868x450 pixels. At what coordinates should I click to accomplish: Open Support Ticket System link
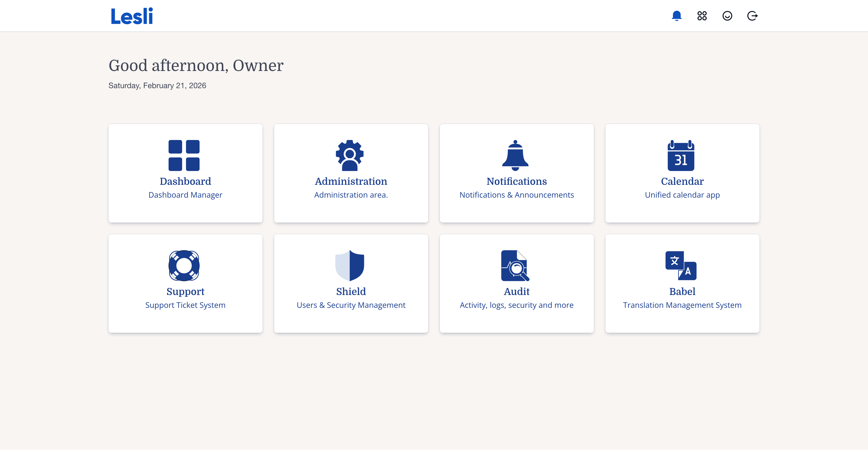(185, 305)
